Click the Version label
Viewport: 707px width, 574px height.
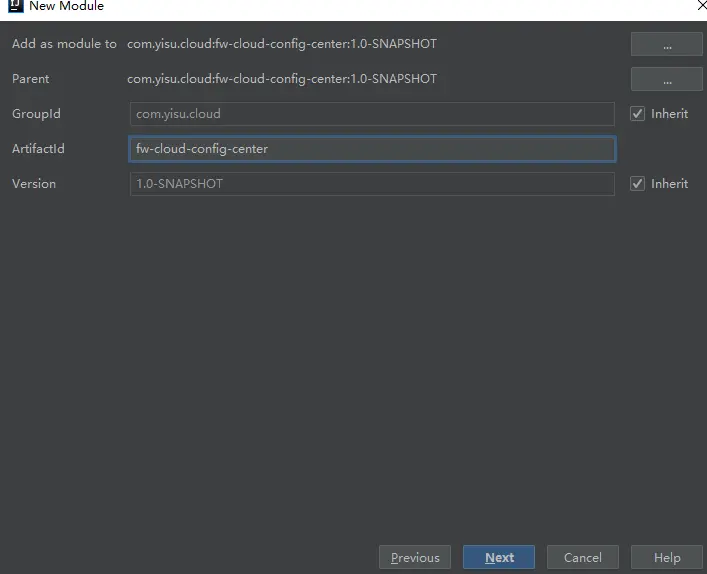34,184
